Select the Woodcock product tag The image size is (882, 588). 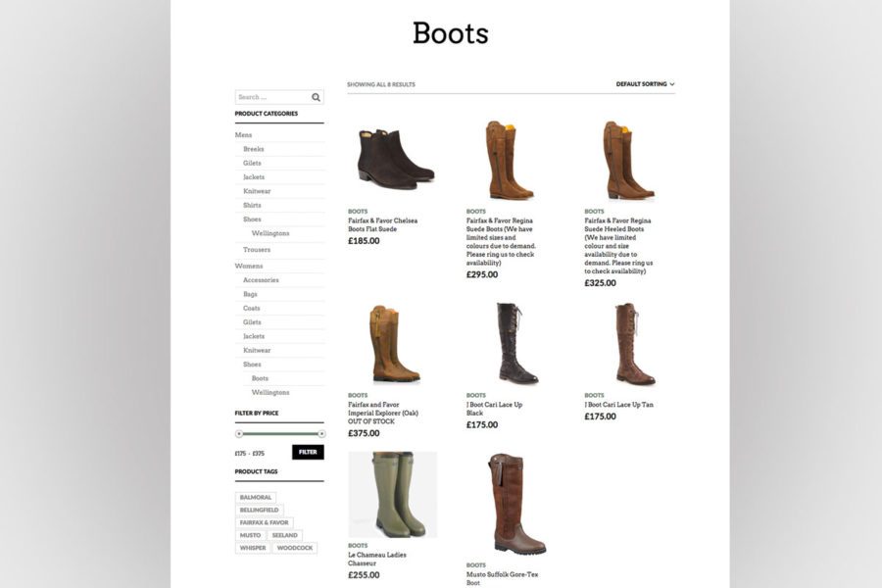pyautogui.click(x=295, y=548)
